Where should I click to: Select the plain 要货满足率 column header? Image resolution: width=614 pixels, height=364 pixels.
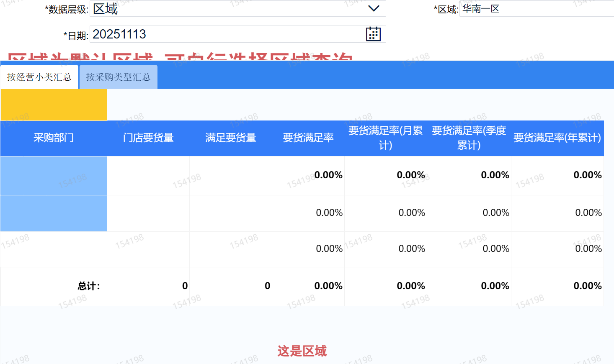click(308, 138)
